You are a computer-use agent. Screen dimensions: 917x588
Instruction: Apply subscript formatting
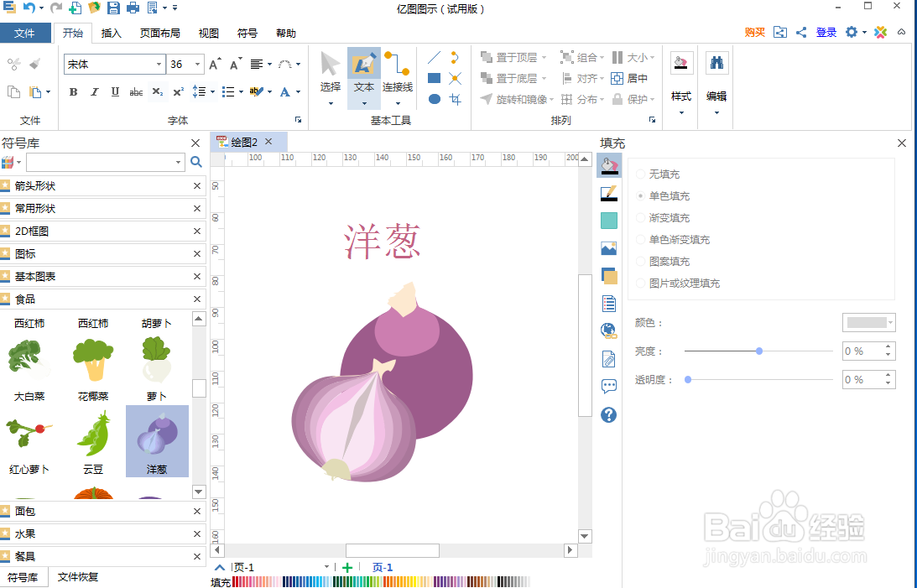coord(158,91)
